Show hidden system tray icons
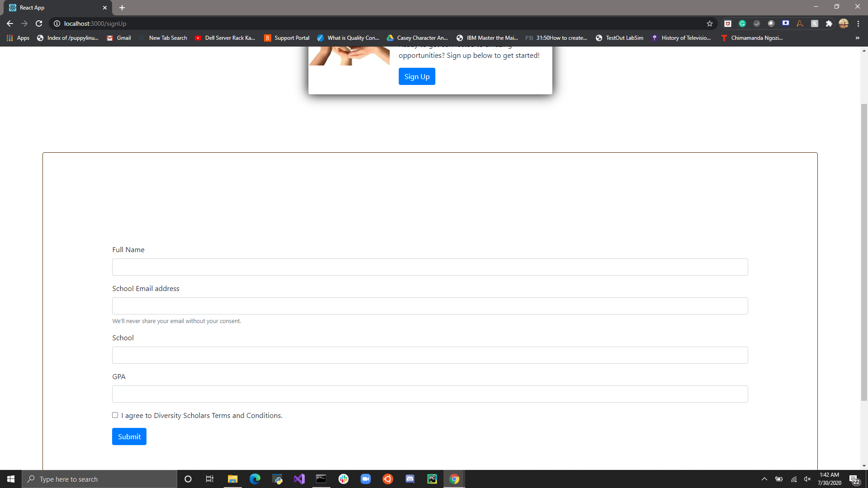868x488 pixels. pyautogui.click(x=764, y=479)
